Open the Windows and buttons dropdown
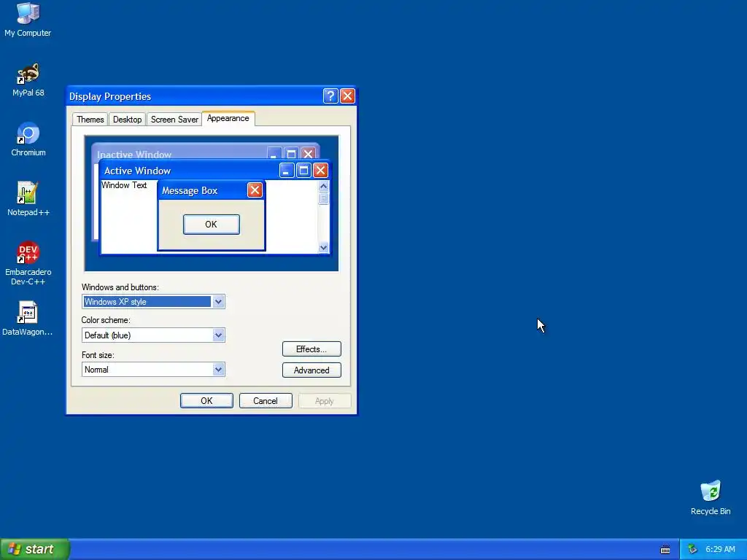This screenshot has height=560, width=747. click(x=218, y=301)
